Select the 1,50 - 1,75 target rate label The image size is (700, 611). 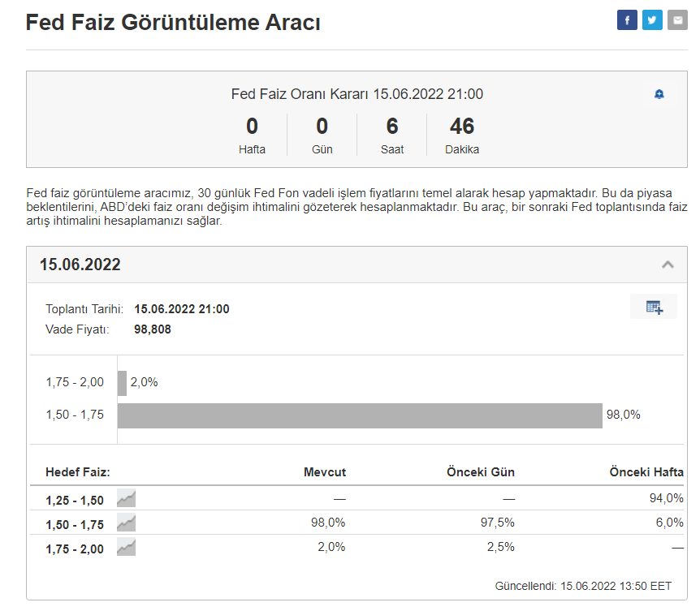(75, 524)
